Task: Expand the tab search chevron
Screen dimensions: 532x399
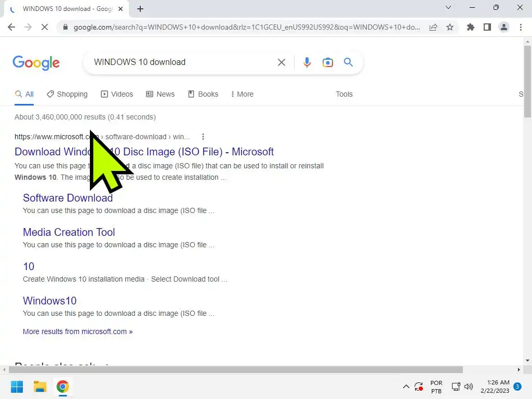Action: click(448, 7)
